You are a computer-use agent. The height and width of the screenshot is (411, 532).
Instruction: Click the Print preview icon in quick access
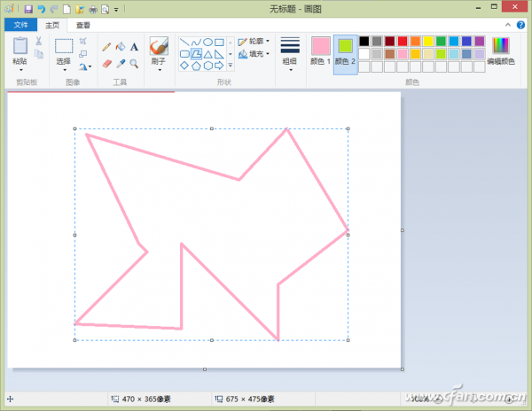(106, 9)
